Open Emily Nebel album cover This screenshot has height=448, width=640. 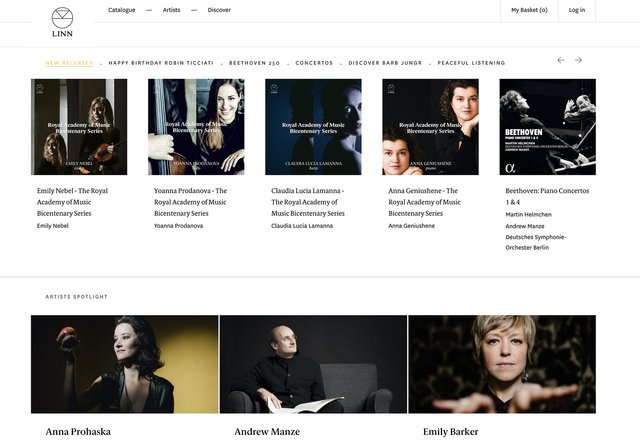click(79, 127)
